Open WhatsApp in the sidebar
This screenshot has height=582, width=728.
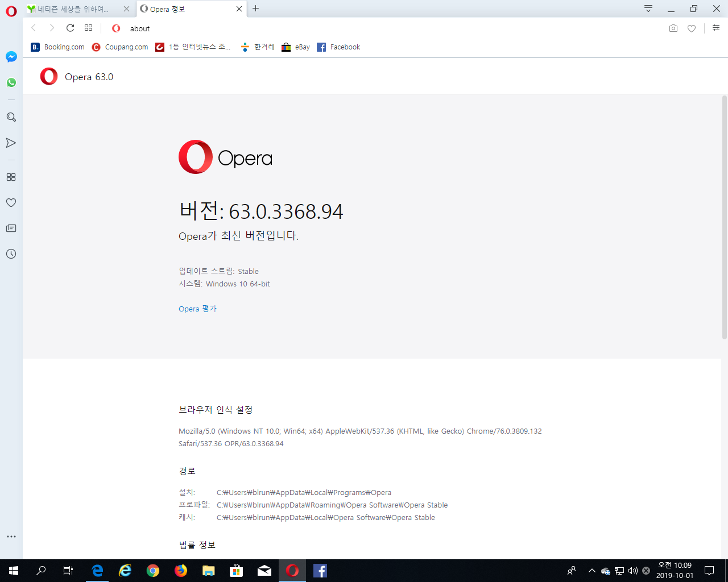(11, 82)
